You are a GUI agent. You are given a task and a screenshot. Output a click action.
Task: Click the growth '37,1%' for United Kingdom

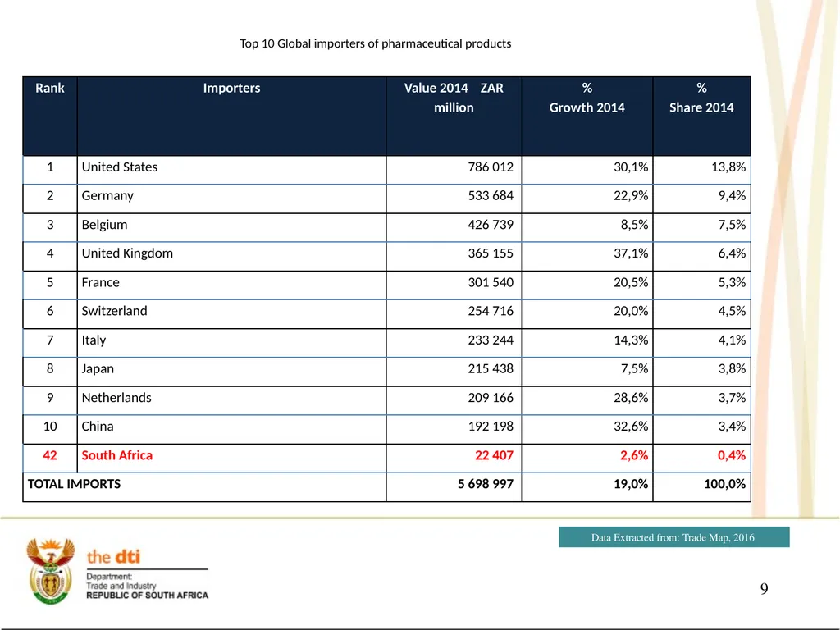click(x=631, y=253)
